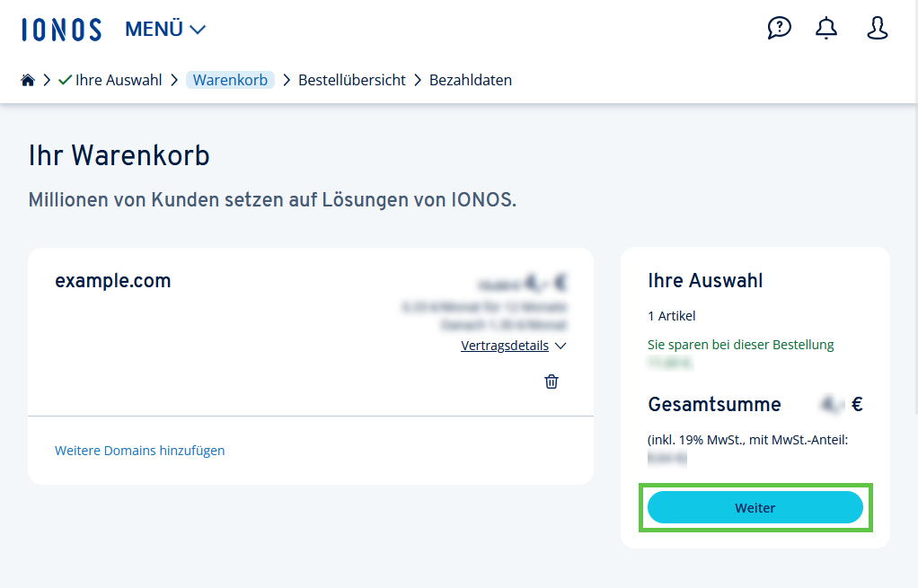Screen dimensions: 918x588
Task: Go back to Ihre Auswahl breadcrumb step
Action: pyautogui.click(x=119, y=80)
